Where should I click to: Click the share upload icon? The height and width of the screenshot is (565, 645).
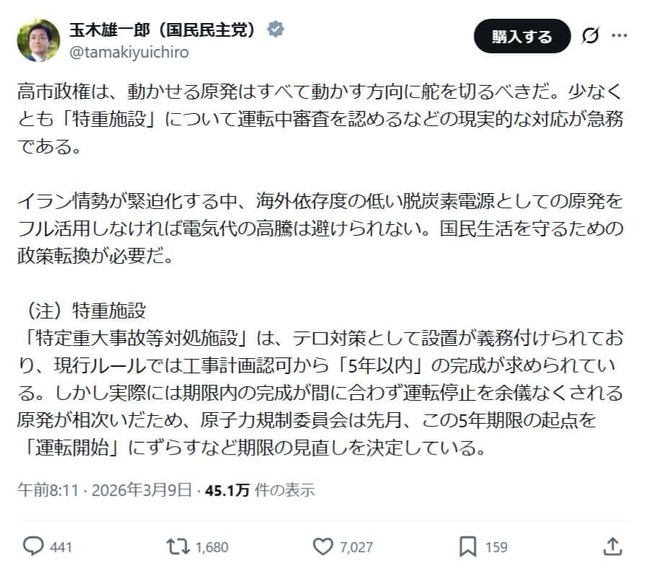[613, 546]
